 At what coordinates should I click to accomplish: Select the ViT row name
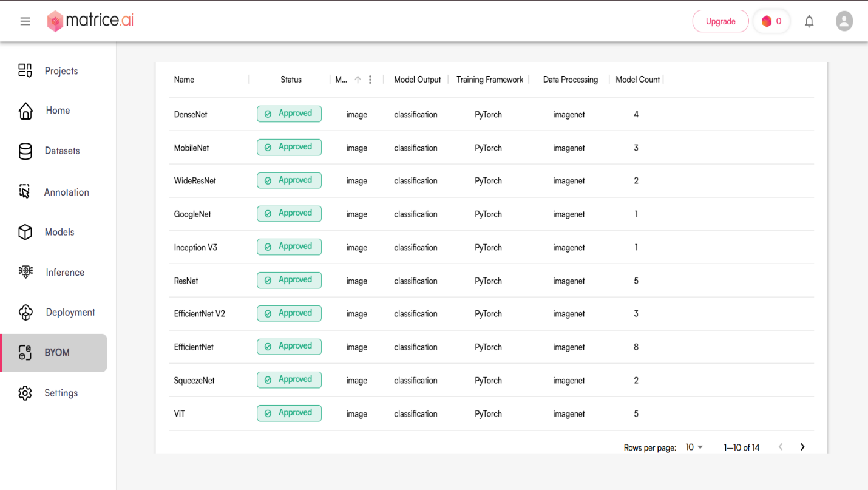coord(179,413)
